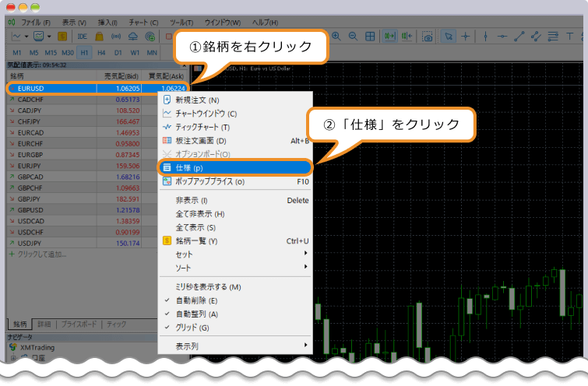Open the indicators dropdown arrow
The image size is (588, 386).
(49, 37)
